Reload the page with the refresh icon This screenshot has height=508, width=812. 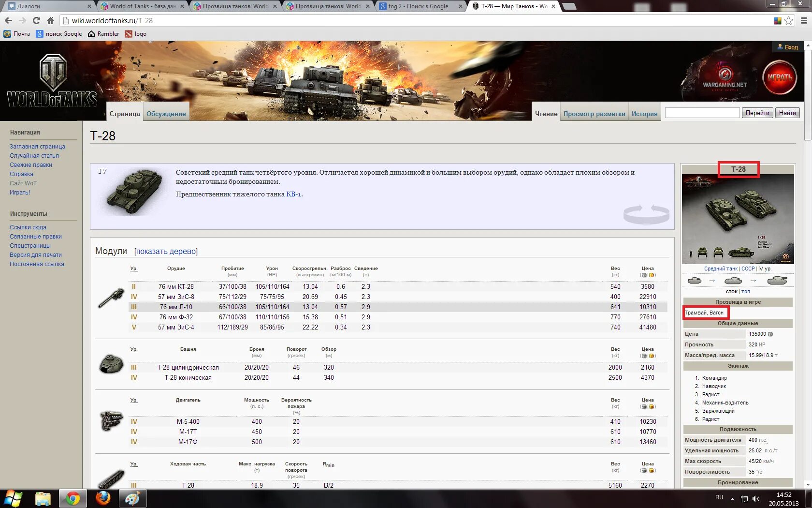tap(36, 20)
